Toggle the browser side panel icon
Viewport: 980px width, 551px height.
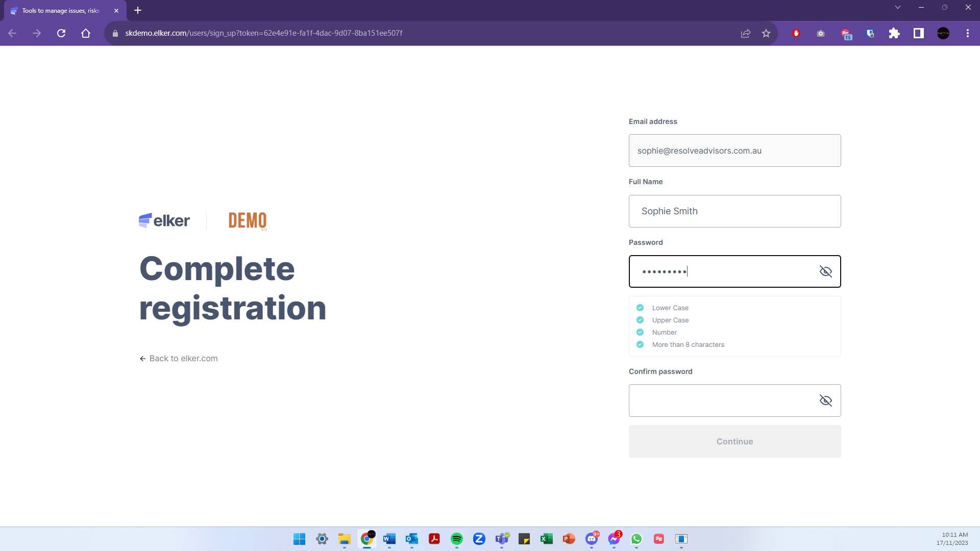918,33
